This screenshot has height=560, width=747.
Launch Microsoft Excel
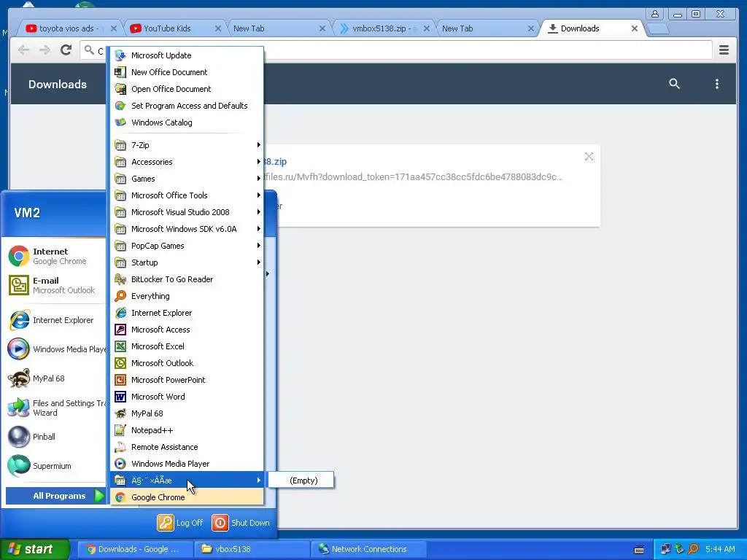pos(187,346)
